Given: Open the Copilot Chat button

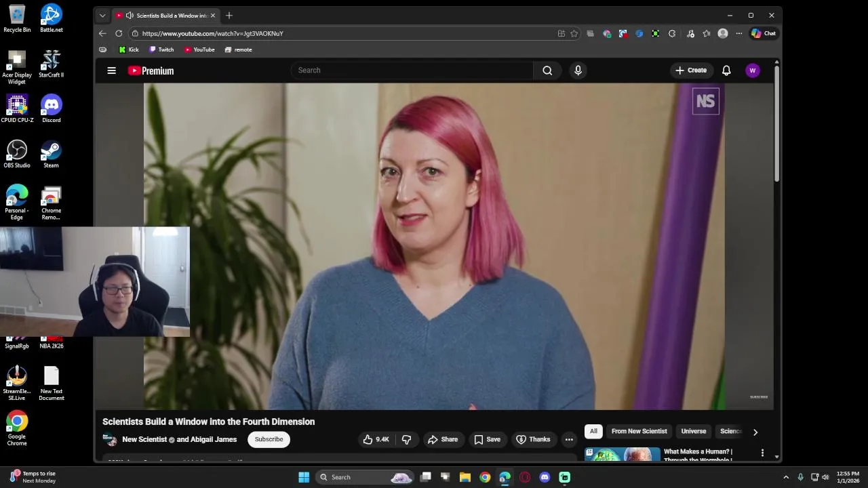Looking at the screenshot, I should tap(764, 33).
